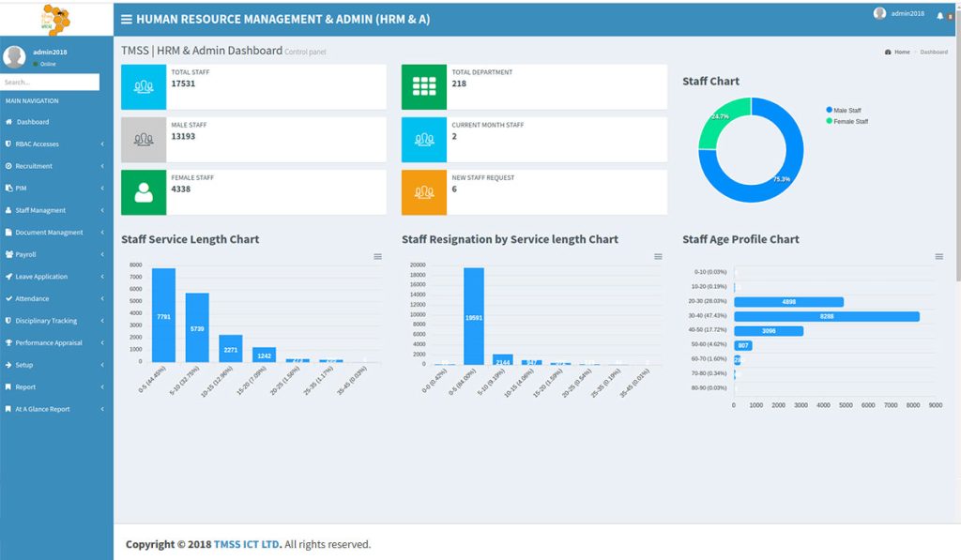
Task: Open the At A Glance Report menu
Action: click(54, 409)
